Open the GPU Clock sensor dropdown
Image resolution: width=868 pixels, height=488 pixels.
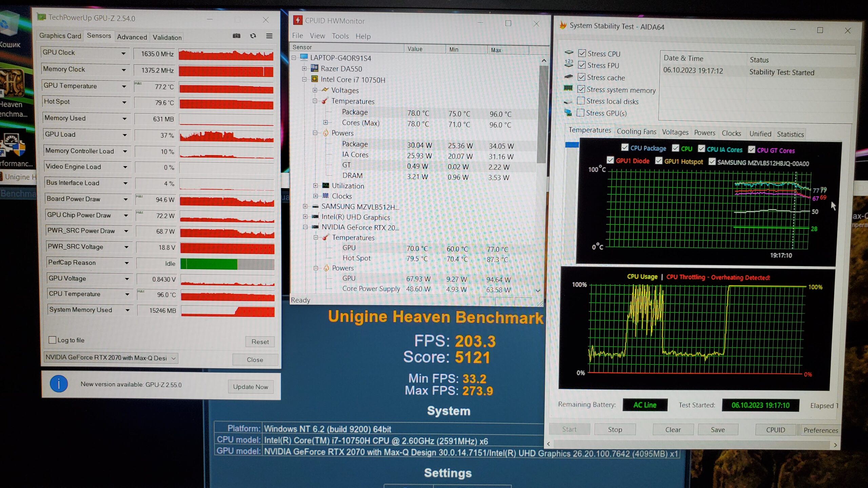[123, 54]
